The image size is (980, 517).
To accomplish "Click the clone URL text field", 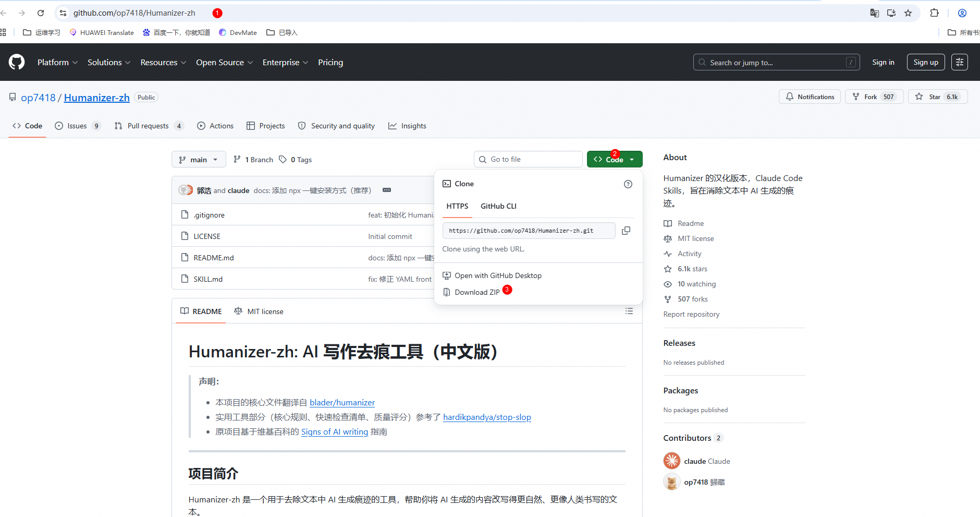I will pos(529,231).
